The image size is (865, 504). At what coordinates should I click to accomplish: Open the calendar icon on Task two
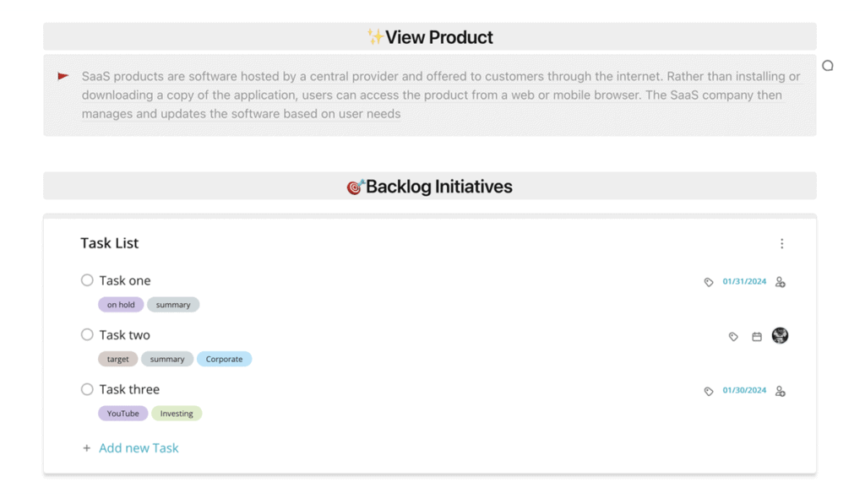click(x=756, y=335)
